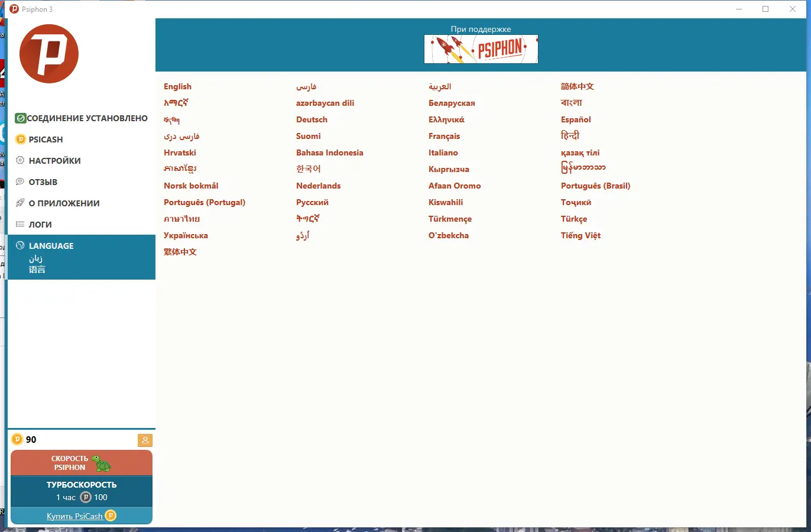
Task: Pick қазақ тілі language
Action: (580, 153)
